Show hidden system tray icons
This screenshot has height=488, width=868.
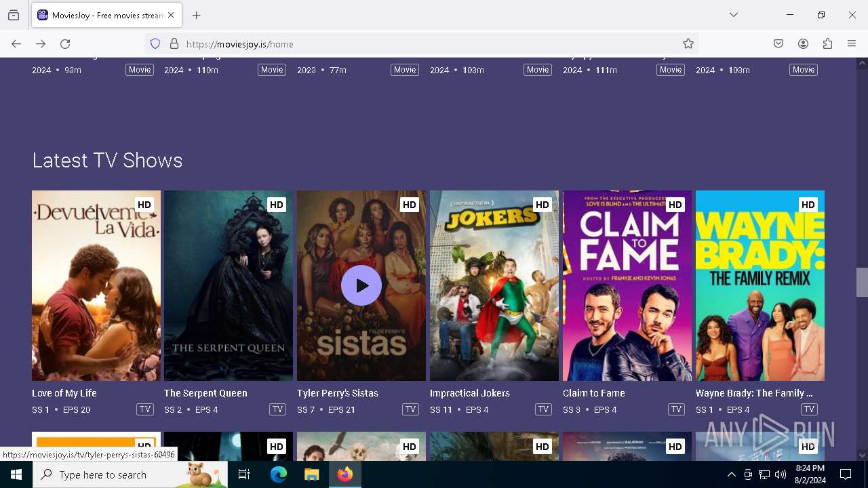(x=731, y=474)
